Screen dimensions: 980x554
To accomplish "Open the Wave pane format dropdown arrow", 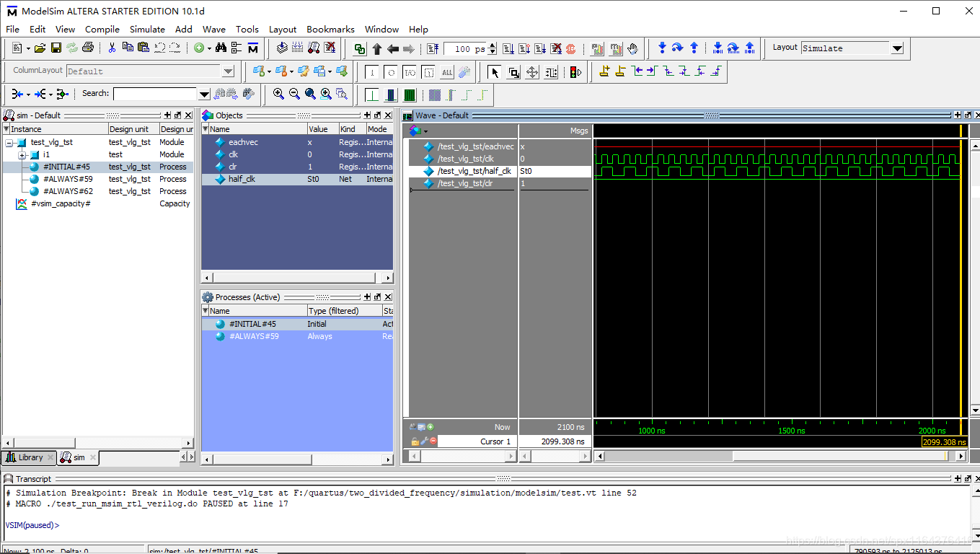I will pyautogui.click(x=425, y=131).
